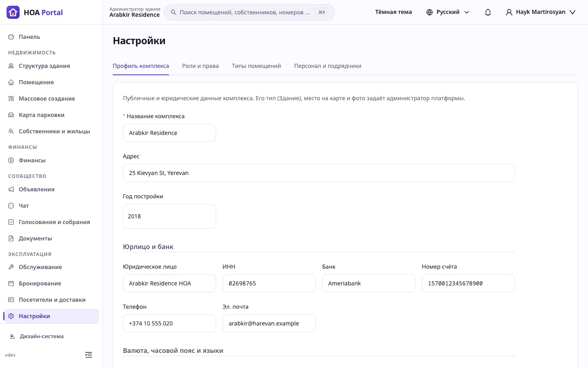
Task: Collapse the sidebar with the menu-fold icon
Action: tap(89, 355)
